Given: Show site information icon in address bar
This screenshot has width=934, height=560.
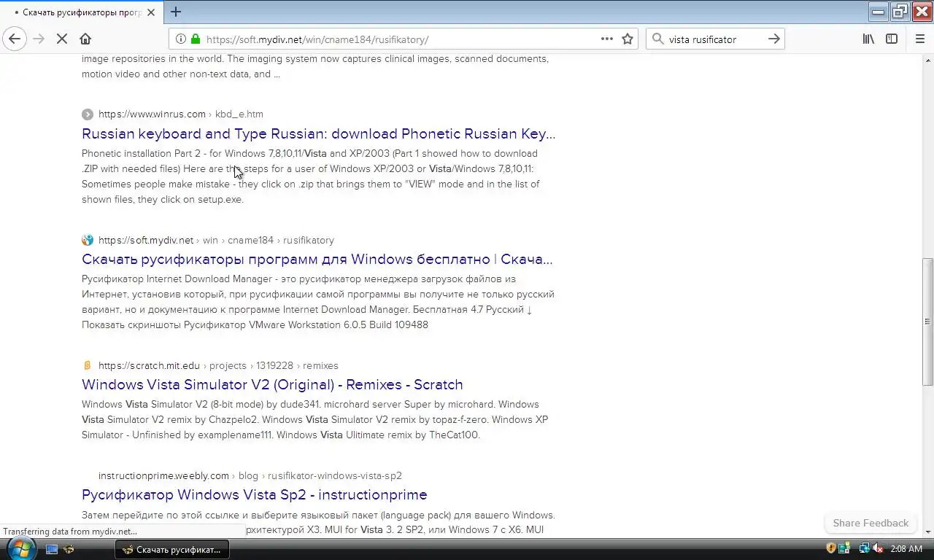Looking at the screenshot, I should coord(180,39).
